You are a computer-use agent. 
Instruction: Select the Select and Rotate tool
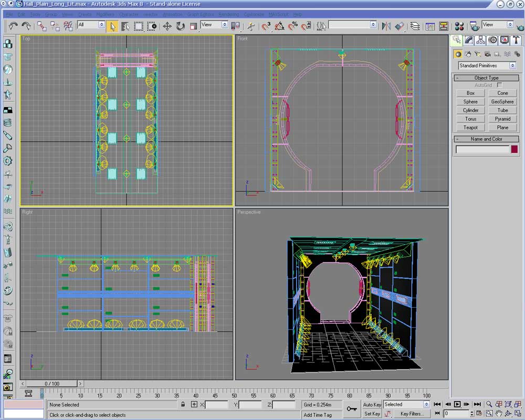click(180, 26)
